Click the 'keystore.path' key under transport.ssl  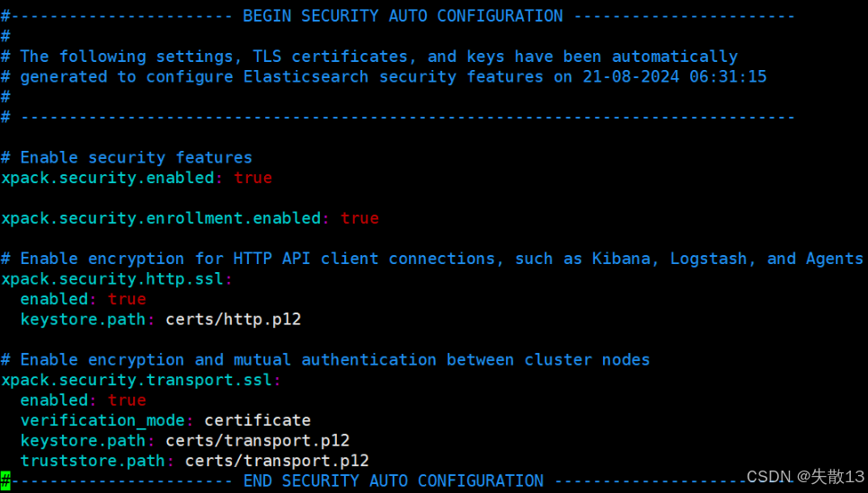pyautogui.click(x=83, y=440)
